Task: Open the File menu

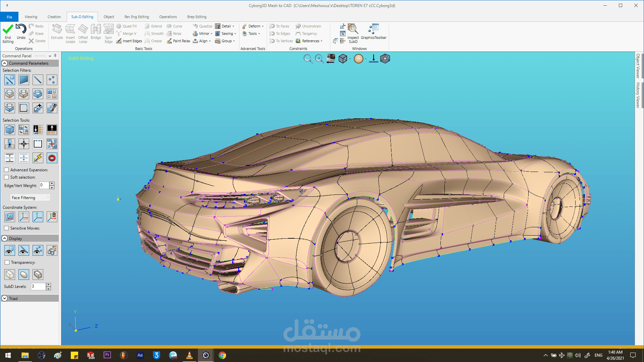Action: tap(9, 17)
